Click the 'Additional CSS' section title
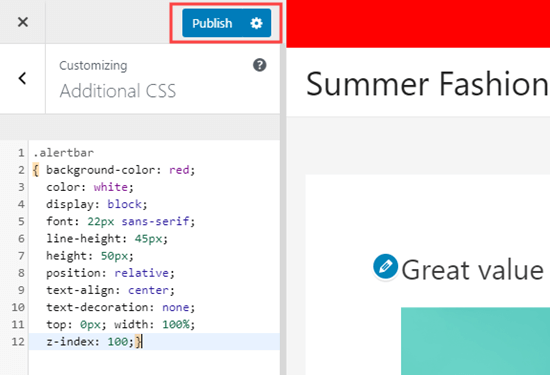Image resolution: width=550 pixels, height=375 pixels. click(x=118, y=91)
